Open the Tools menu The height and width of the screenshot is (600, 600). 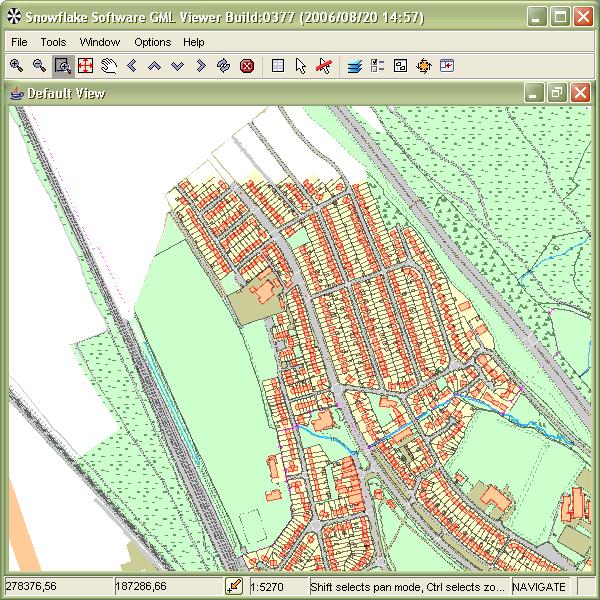coord(53,42)
